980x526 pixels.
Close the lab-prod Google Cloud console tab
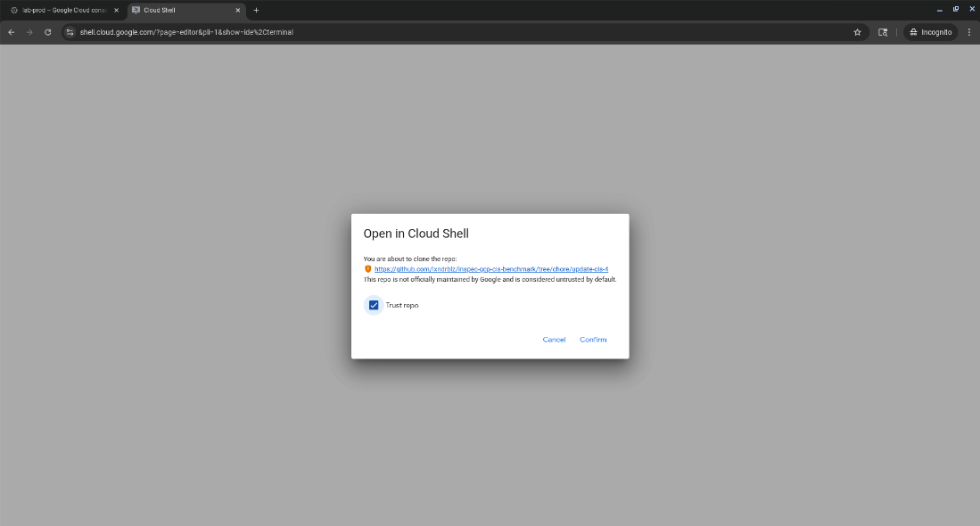(x=116, y=10)
